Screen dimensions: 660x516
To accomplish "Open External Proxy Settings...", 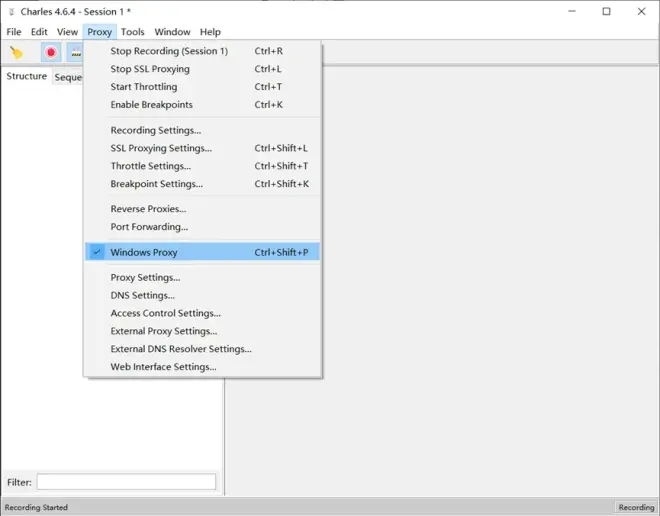I will [202, 331].
